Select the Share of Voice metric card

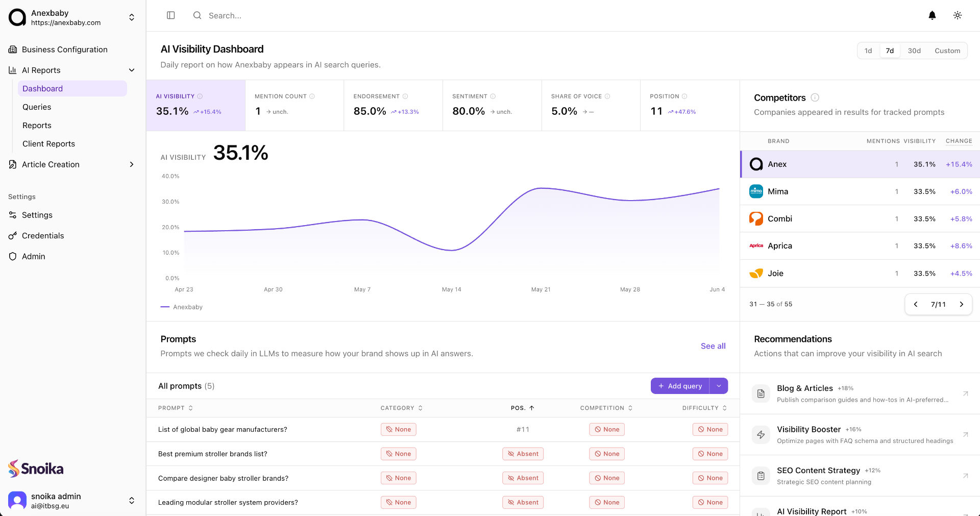[x=591, y=105]
